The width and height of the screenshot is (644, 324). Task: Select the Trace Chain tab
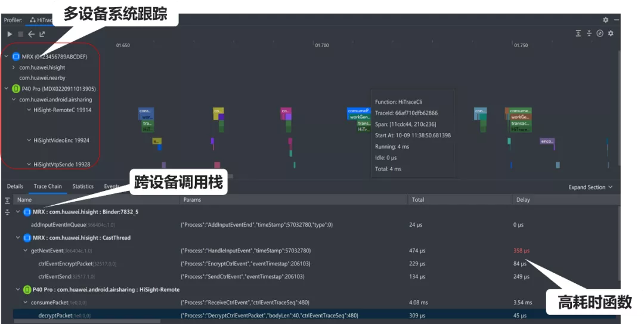coord(48,186)
